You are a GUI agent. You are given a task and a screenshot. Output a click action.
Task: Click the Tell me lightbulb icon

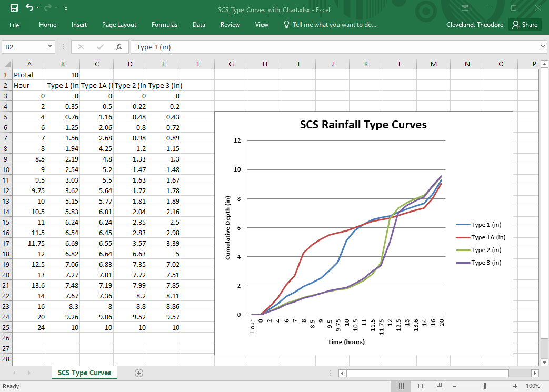pyautogui.click(x=286, y=25)
